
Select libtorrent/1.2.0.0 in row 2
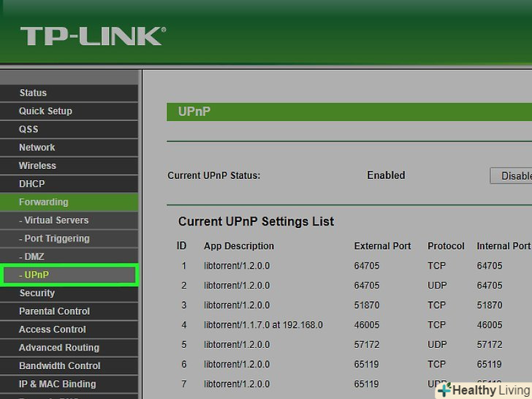pyautogui.click(x=237, y=285)
